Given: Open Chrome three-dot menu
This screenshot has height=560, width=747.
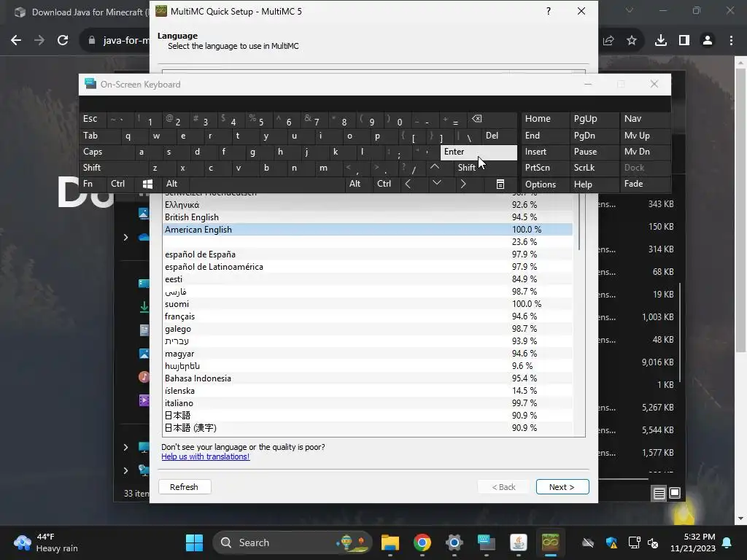Looking at the screenshot, I should click(x=731, y=41).
